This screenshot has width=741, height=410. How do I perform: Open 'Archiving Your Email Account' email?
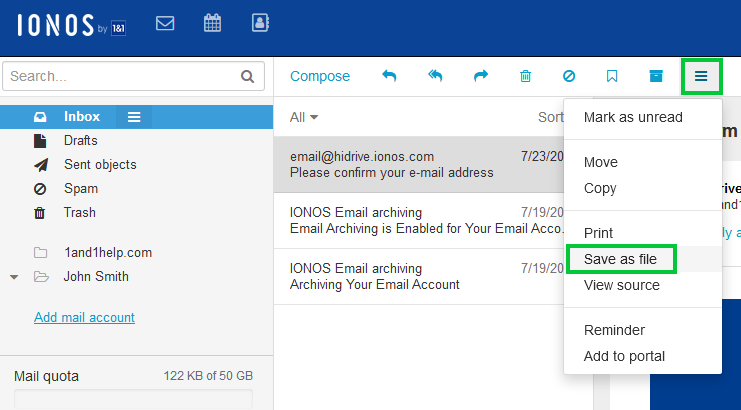tap(419, 276)
